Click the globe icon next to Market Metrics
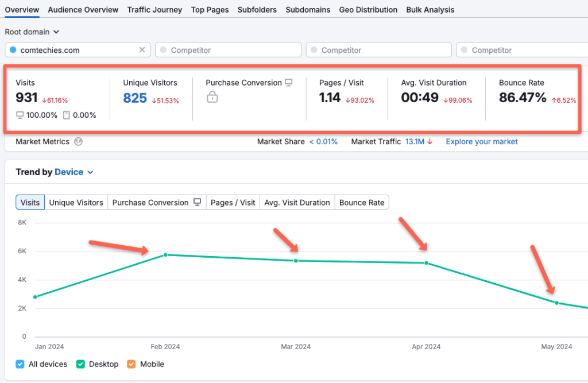 pos(78,141)
